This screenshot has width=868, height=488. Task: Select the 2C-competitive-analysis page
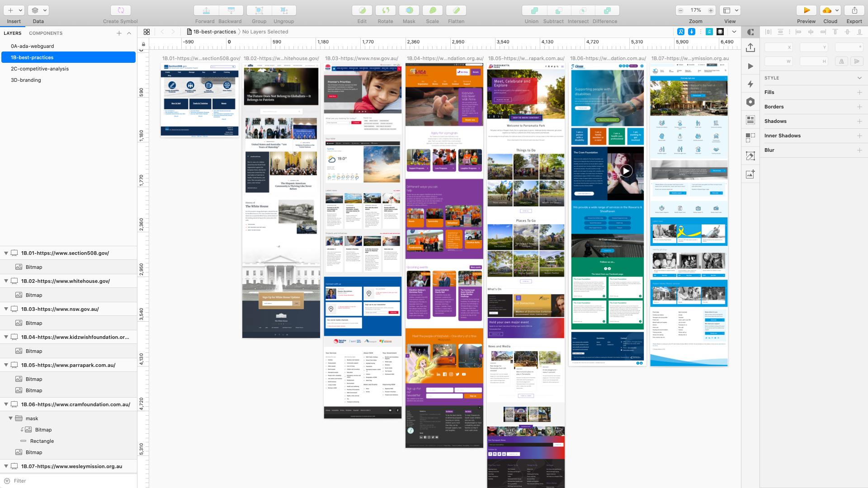point(40,69)
